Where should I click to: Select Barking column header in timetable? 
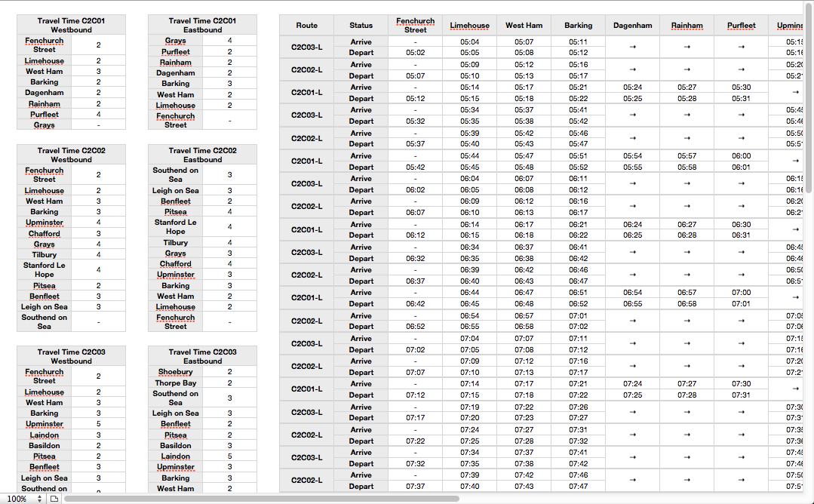coord(579,26)
